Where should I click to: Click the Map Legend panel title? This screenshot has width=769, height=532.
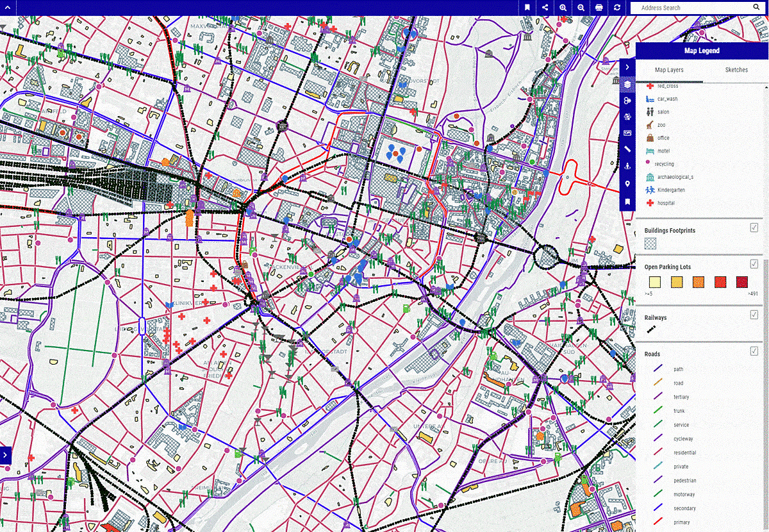click(702, 51)
